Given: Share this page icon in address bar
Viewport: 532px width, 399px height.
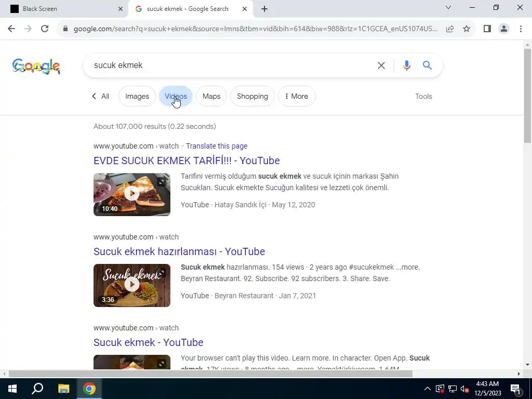Looking at the screenshot, I should pyautogui.click(x=450, y=29).
